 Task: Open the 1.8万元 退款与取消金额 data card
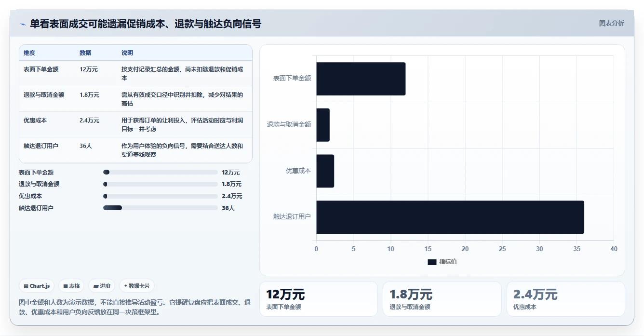442,299
